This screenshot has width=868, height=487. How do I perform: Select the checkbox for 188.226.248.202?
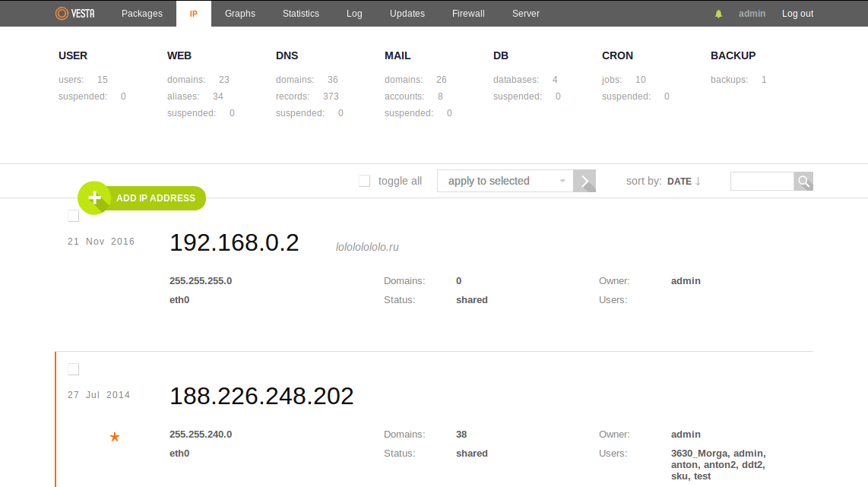point(73,369)
